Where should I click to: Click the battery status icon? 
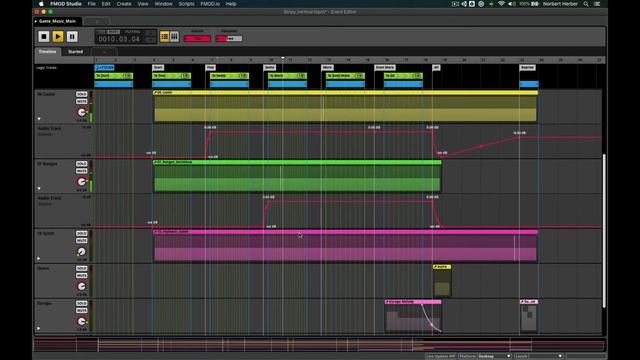[535, 4]
